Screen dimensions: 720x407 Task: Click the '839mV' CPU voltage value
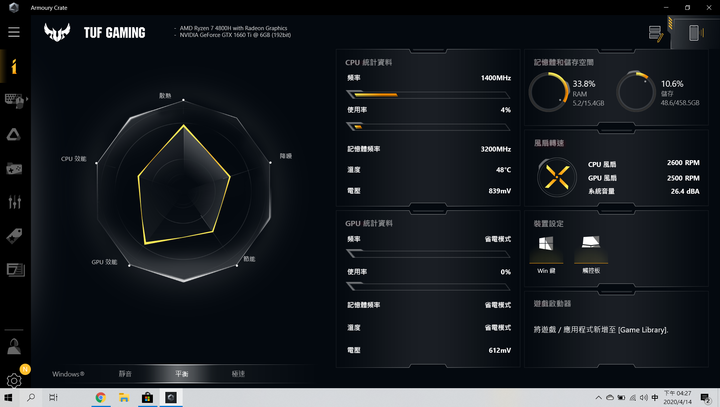500,191
